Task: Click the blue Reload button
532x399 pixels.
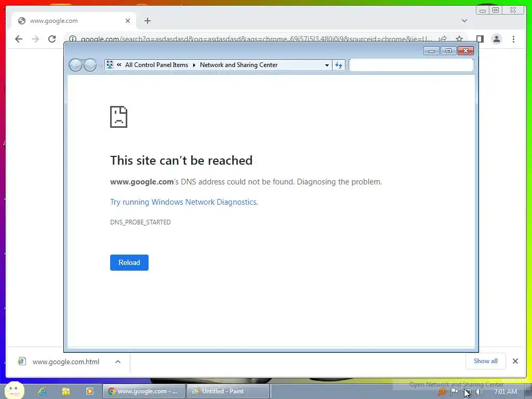Action: 129,262
